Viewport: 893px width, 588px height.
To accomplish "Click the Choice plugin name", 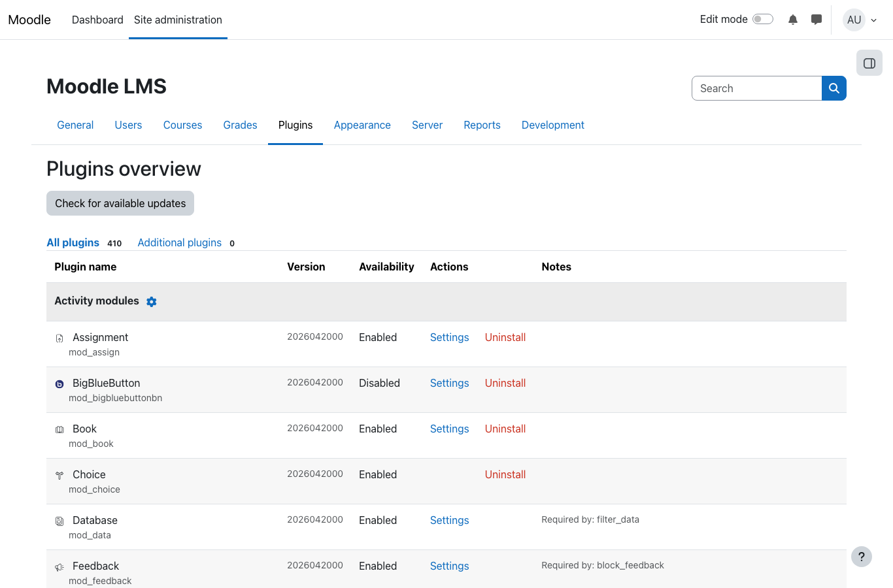I will click(x=89, y=474).
